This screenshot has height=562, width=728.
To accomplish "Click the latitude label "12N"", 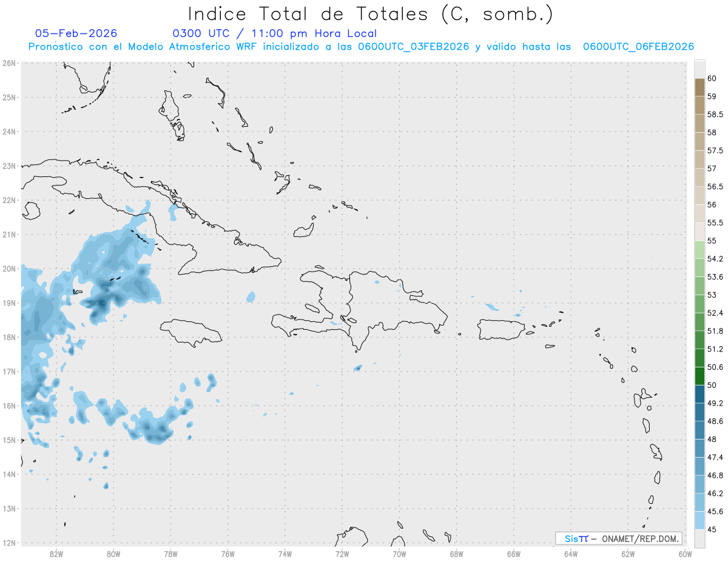I will [9, 543].
